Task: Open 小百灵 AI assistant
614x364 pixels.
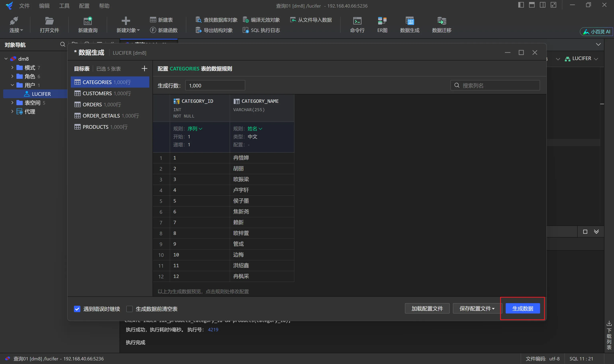Action: 596,32
